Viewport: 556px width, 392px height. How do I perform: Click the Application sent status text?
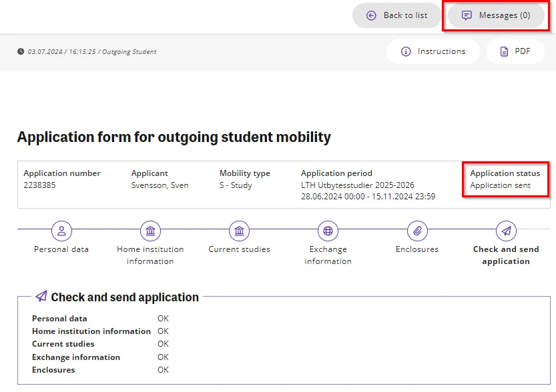[x=501, y=185]
